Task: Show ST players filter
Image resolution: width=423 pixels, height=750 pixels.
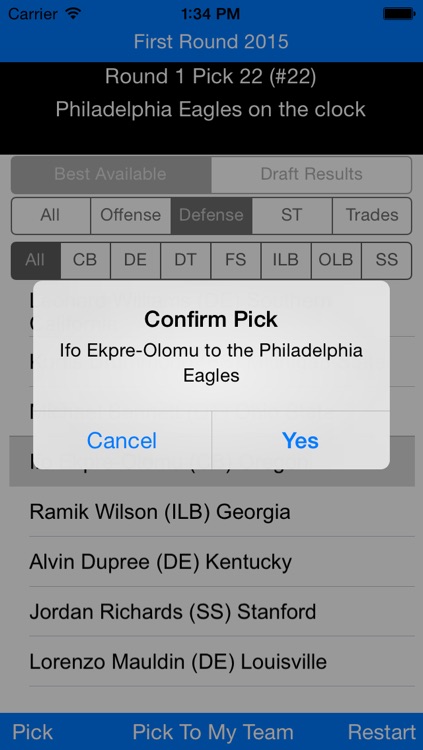Action: pyautogui.click(x=292, y=215)
